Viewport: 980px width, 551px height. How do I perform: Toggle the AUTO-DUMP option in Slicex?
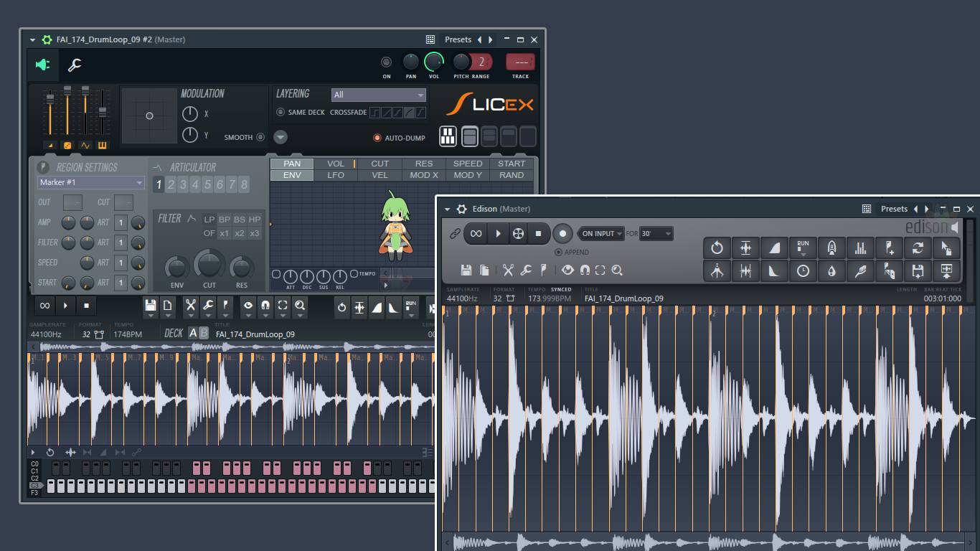[x=377, y=138]
